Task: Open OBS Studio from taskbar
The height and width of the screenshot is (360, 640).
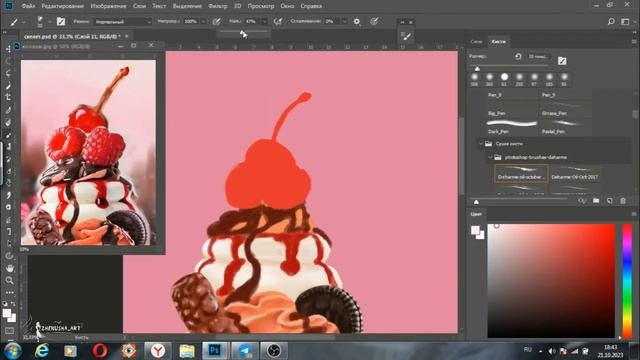Action: click(274, 350)
